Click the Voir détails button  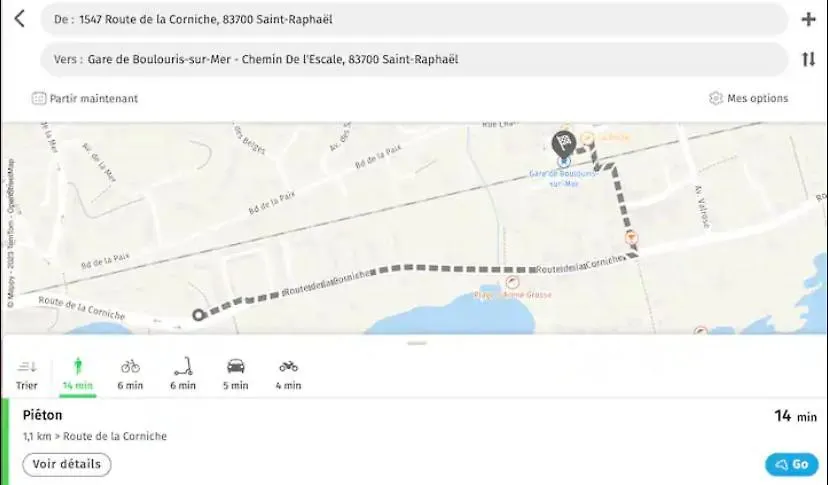click(67, 464)
